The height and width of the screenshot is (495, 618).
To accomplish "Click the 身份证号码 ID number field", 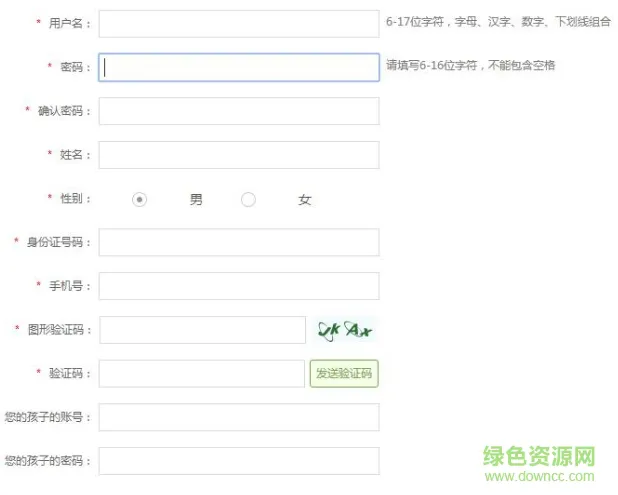I will point(239,242).
